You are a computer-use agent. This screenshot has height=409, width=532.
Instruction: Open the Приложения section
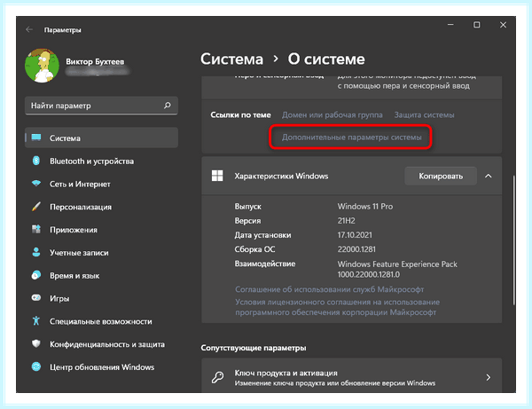[x=101, y=230]
